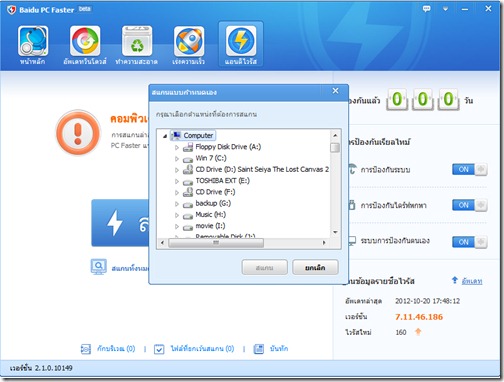
Task: Open the quarantine icon at bottom
Action: coord(86,349)
